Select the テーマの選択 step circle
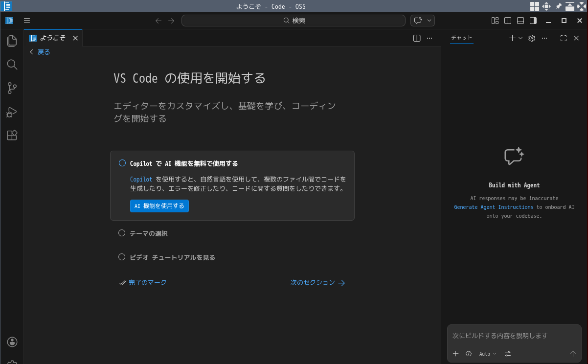The height and width of the screenshot is (364, 588). [x=122, y=233]
